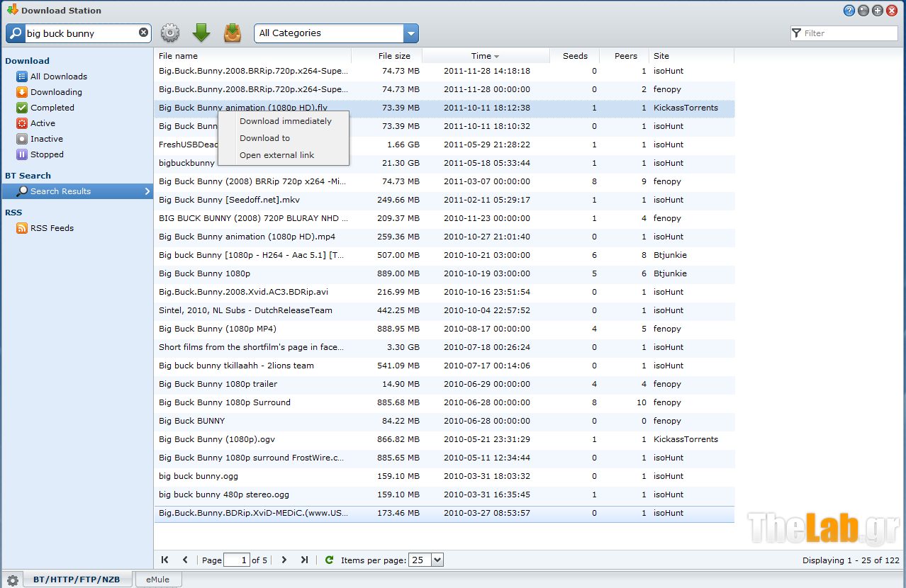Select Big Buck Bunny 1080p Surround row

[x=444, y=402]
